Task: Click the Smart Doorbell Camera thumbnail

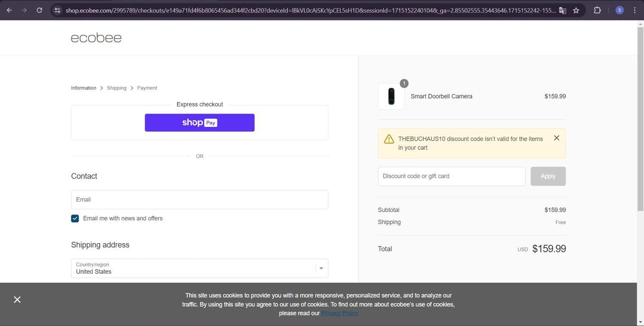Action: (x=391, y=96)
